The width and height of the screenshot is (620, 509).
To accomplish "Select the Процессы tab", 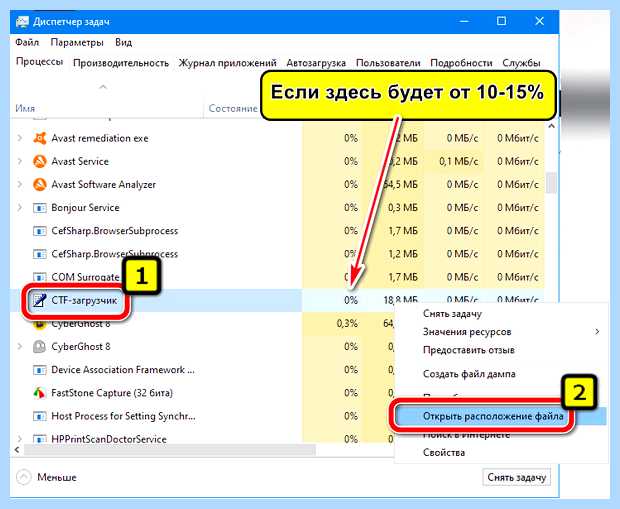I will pos(39,62).
